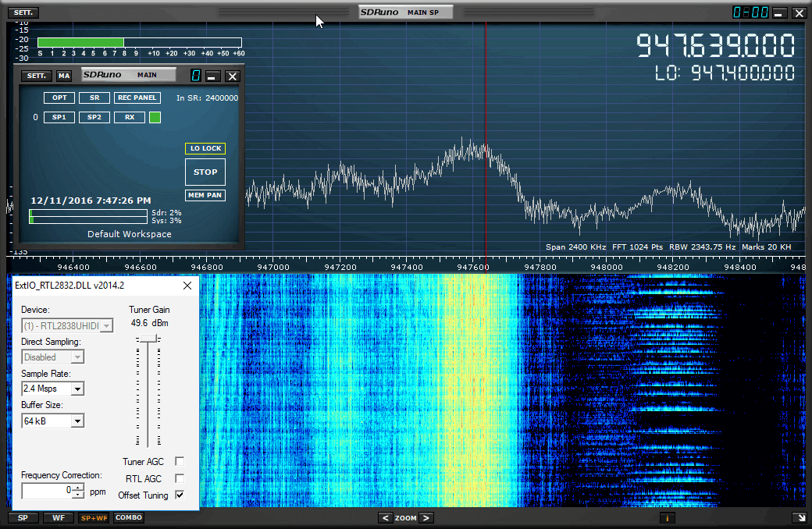Open the MEM PAN memory panel
812x529 pixels.
coord(205,195)
